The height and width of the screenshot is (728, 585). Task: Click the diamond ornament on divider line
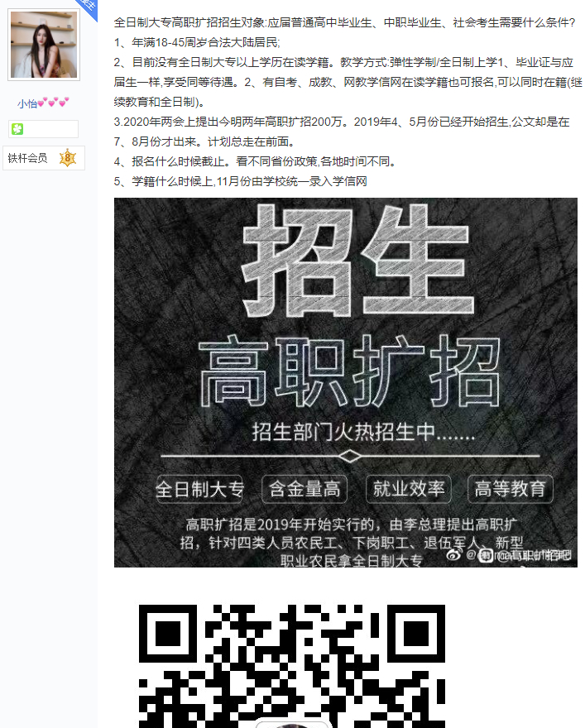(x=351, y=457)
